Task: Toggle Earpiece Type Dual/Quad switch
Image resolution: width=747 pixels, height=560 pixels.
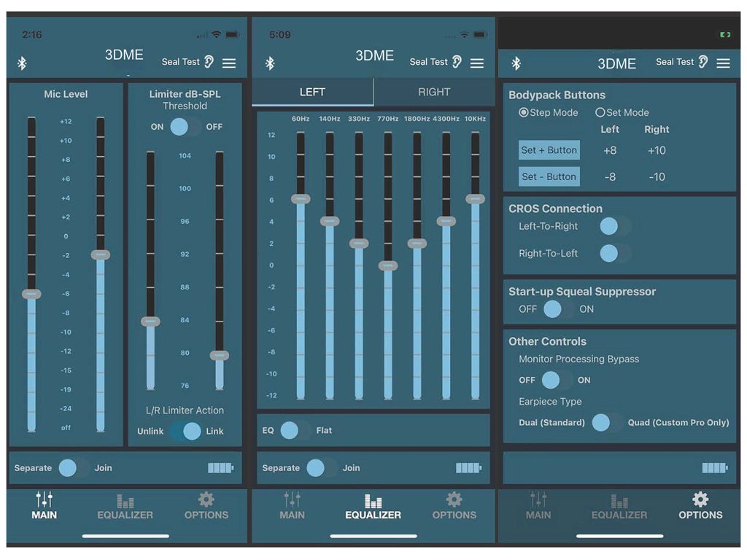Action: pos(606,422)
